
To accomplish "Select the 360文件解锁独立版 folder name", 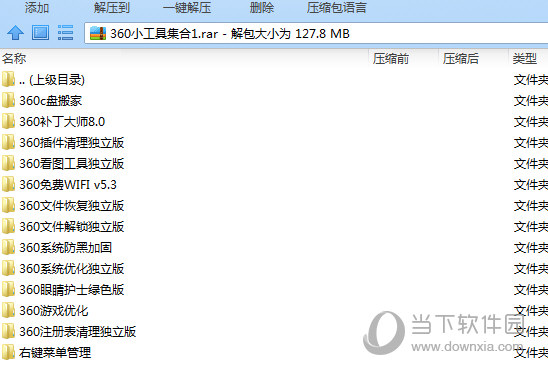I will [72, 227].
